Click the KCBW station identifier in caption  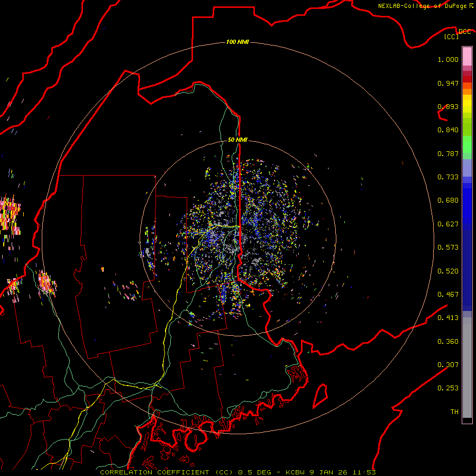coord(296,472)
